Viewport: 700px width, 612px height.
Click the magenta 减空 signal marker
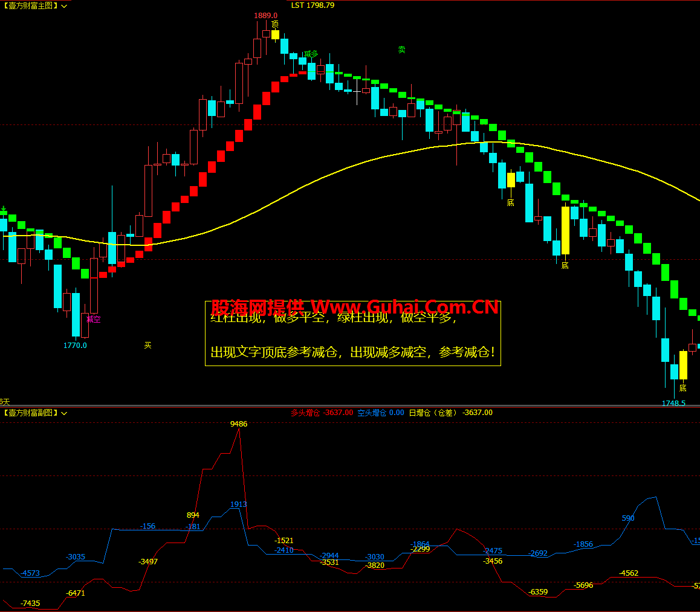point(93,319)
